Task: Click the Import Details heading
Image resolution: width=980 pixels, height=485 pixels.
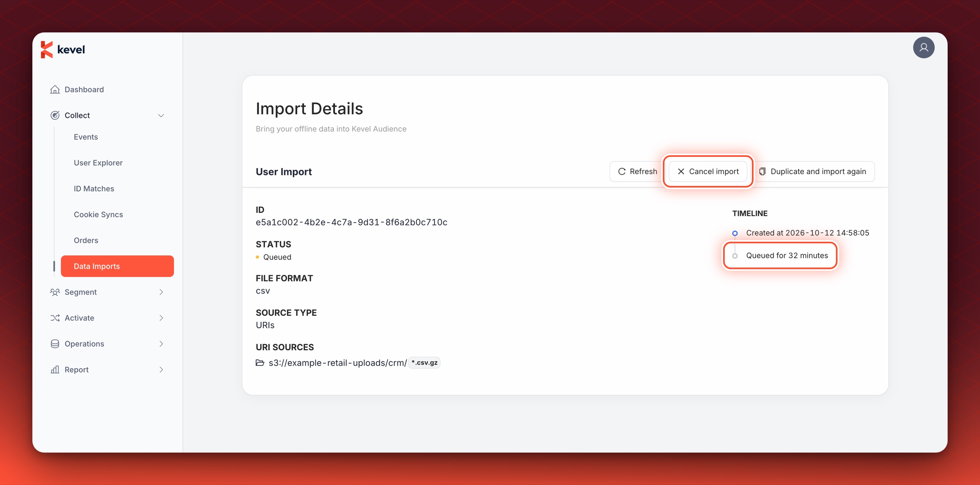Action: [309, 109]
